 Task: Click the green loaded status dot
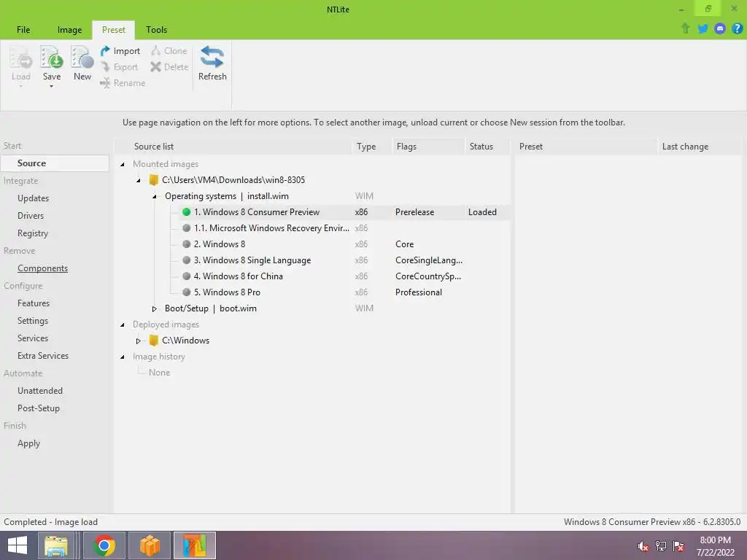pyautogui.click(x=186, y=212)
